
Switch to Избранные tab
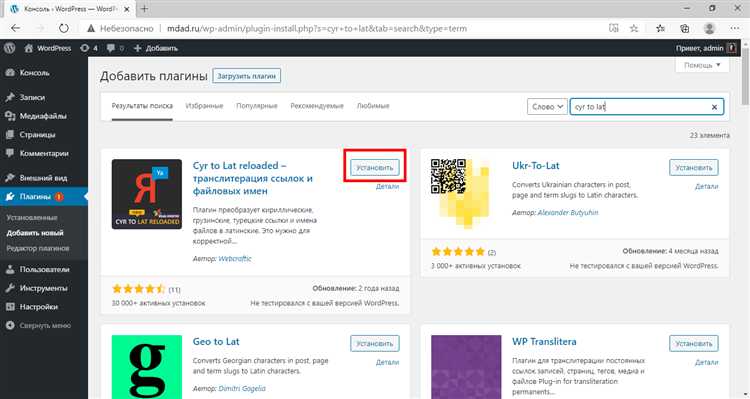point(204,106)
